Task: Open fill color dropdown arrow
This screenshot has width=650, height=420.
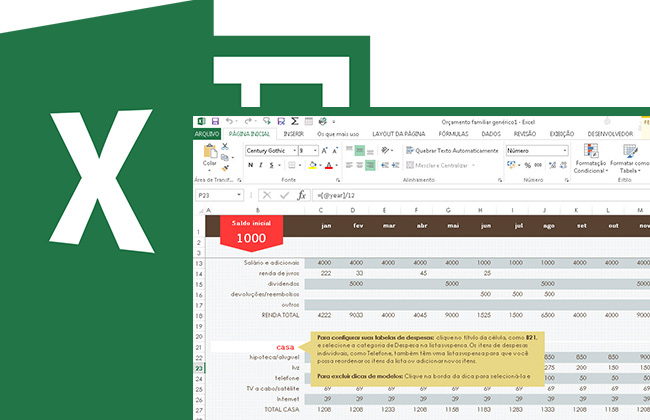Action: [x=320, y=165]
